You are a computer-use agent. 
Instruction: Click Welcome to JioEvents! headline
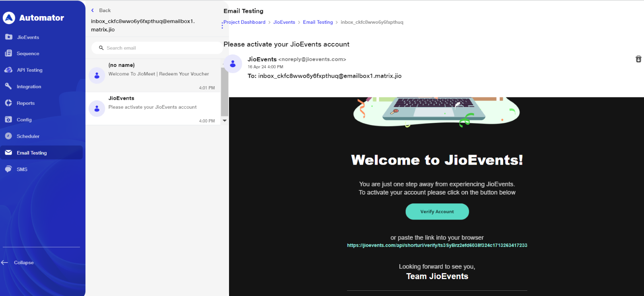tap(437, 160)
